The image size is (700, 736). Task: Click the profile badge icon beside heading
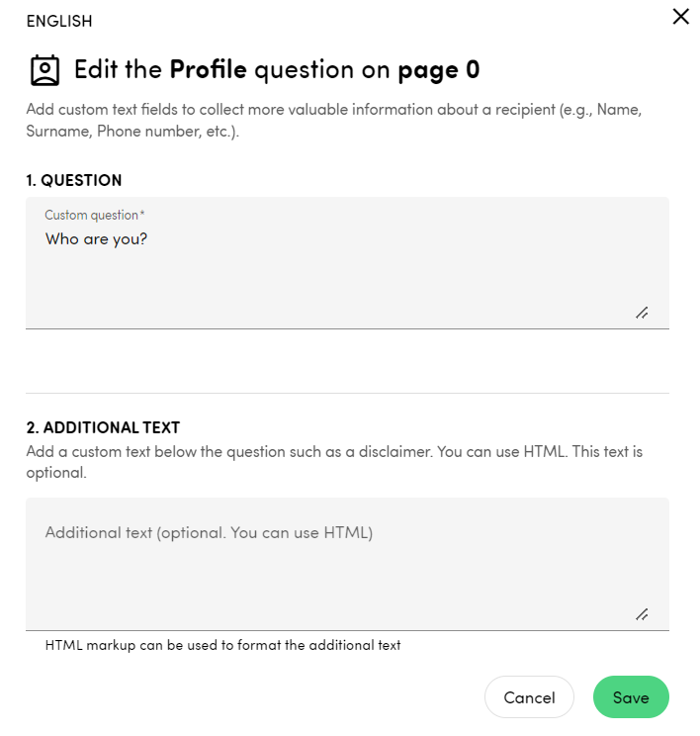[x=44, y=70]
